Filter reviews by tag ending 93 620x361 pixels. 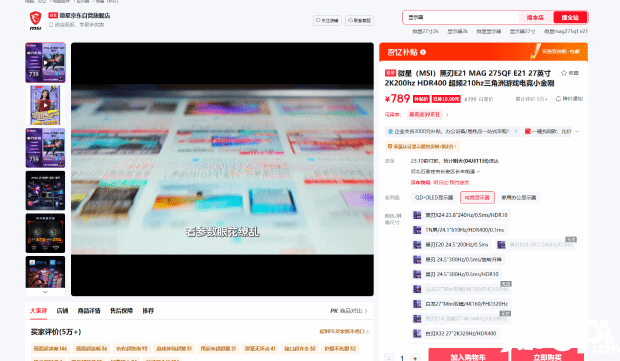131,348
